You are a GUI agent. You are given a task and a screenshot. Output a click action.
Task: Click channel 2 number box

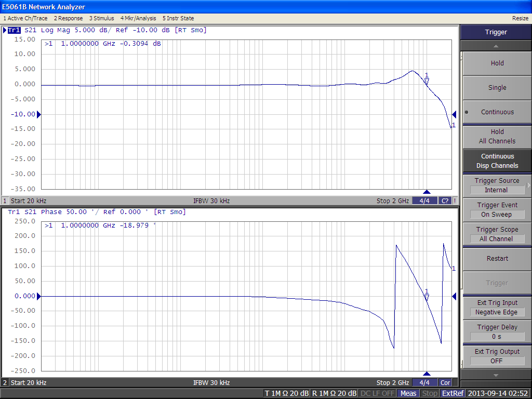[x=5, y=383]
